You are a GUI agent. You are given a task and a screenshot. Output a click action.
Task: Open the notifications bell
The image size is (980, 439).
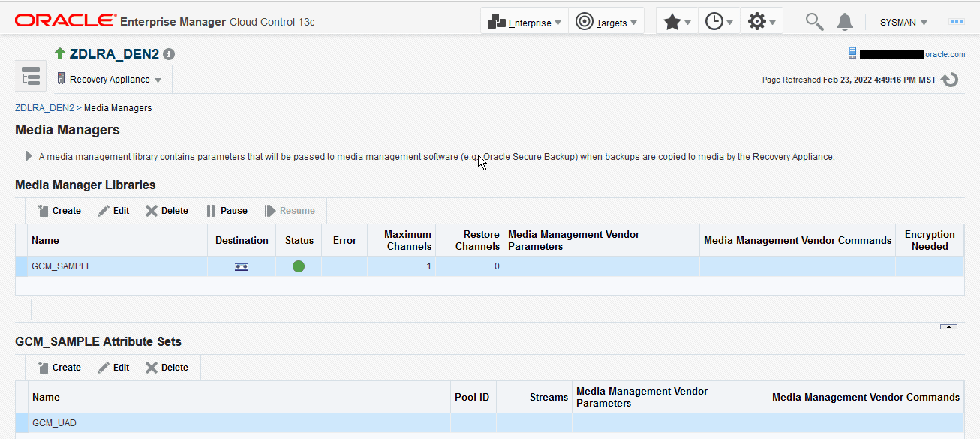845,22
